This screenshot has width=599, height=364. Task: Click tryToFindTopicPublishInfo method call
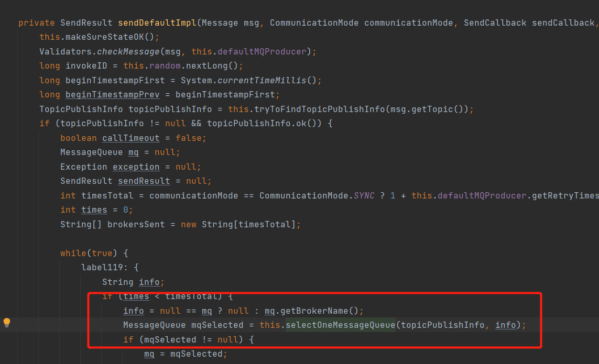pyautogui.click(x=319, y=109)
